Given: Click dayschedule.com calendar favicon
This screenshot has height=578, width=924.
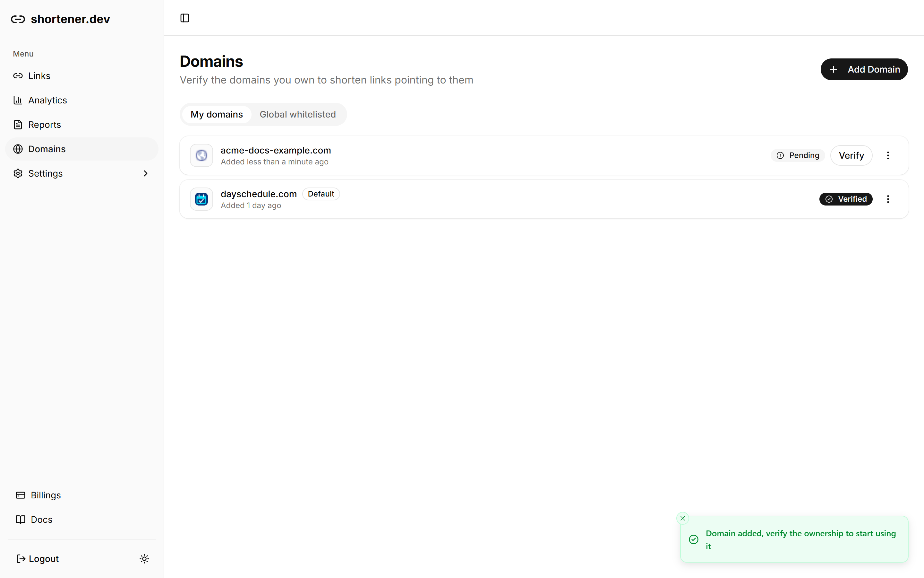Looking at the screenshot, I should pos(201,199).
